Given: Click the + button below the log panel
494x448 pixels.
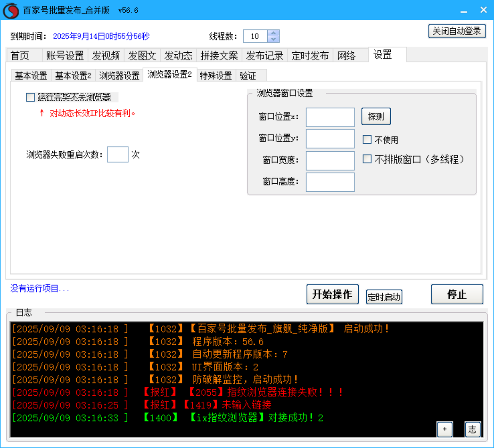Looking at the screenshot, I should coord(445,430).
